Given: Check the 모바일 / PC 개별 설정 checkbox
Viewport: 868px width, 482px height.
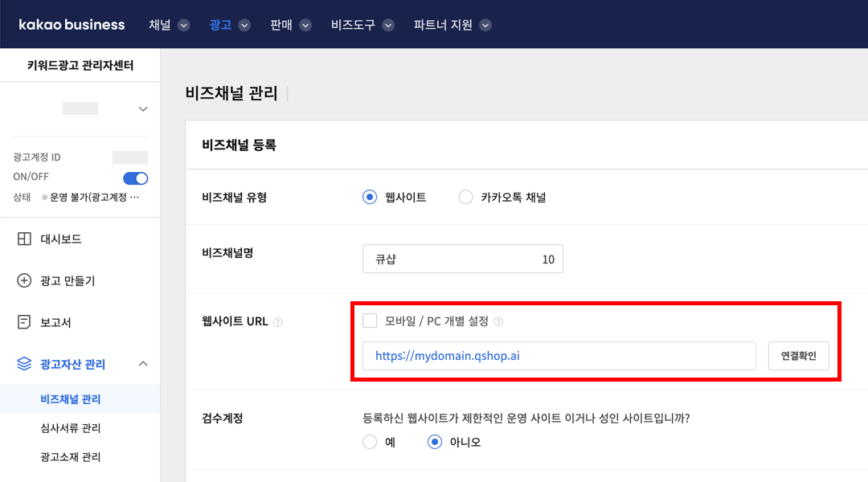Looking at the screenshot, I should pos(370,321).
